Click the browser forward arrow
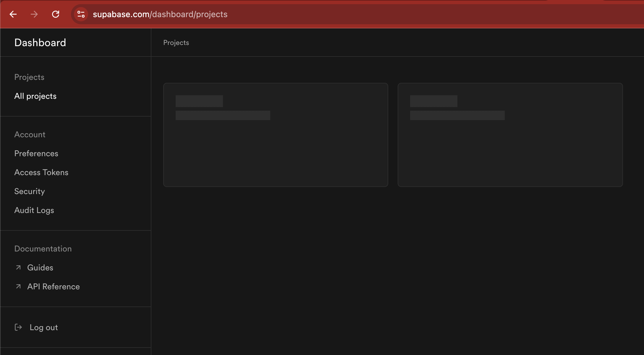This screenshot has width=644, height=355. 34,14
